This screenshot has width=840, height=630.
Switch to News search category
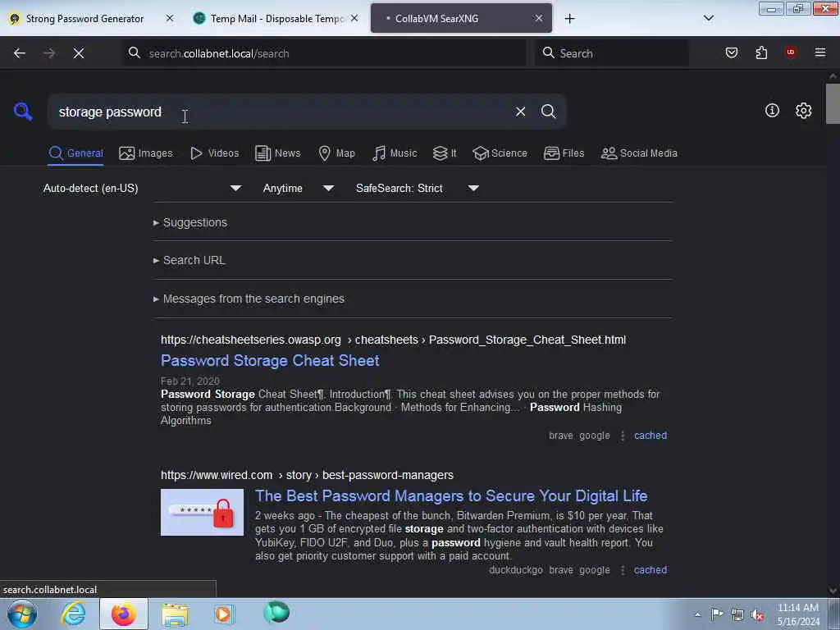277,153
